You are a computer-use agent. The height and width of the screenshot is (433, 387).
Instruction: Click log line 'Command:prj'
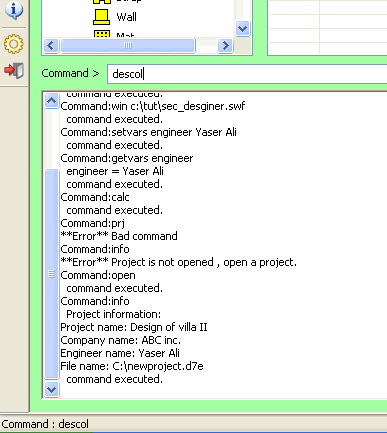pyautogui.click(x=92, y=223)
